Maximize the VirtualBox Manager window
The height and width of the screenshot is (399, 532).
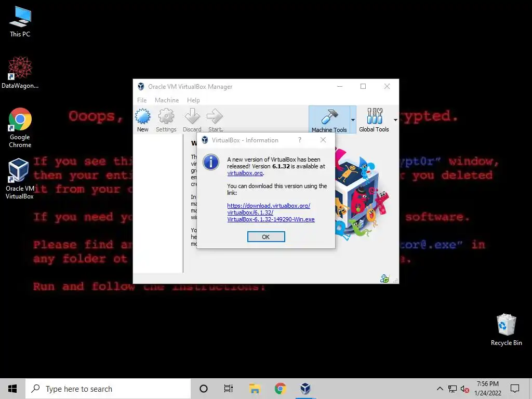click(363, 86)
